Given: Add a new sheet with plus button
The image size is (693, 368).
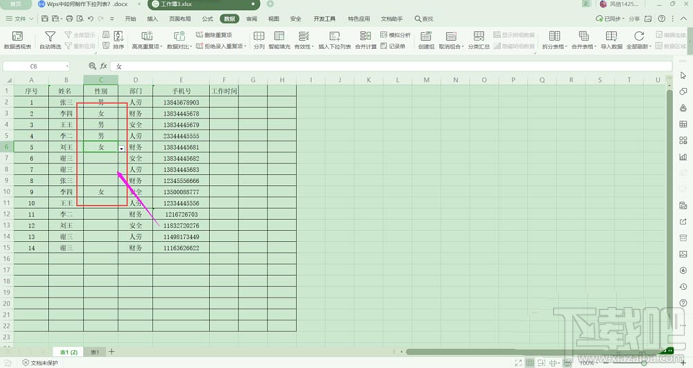Looking at the screenshot, I should [x=111, y=352].
